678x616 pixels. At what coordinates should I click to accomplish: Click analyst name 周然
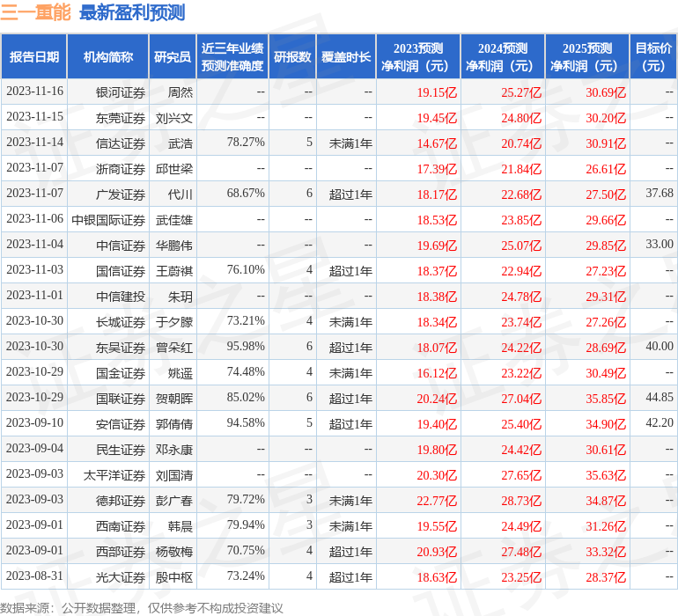(181, 92)
